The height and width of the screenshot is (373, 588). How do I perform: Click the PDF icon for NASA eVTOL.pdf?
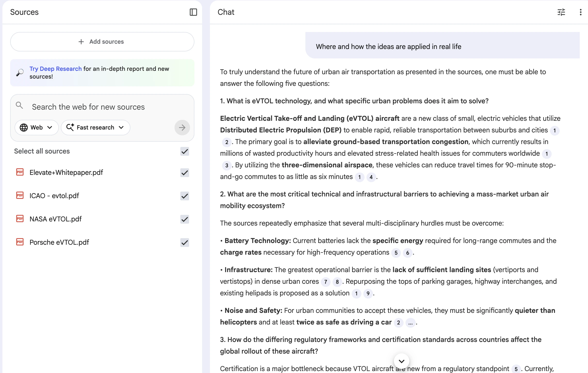pos(20,219)
